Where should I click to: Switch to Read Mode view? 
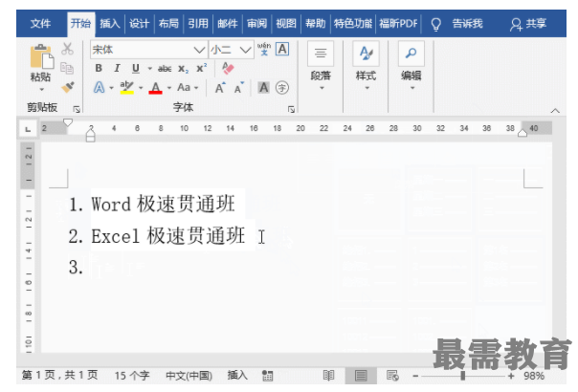[328, 376]
